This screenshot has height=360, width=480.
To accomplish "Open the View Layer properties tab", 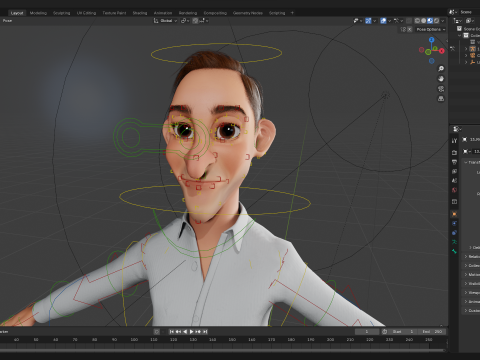I will pyautogui.click(x=454, y=171).
